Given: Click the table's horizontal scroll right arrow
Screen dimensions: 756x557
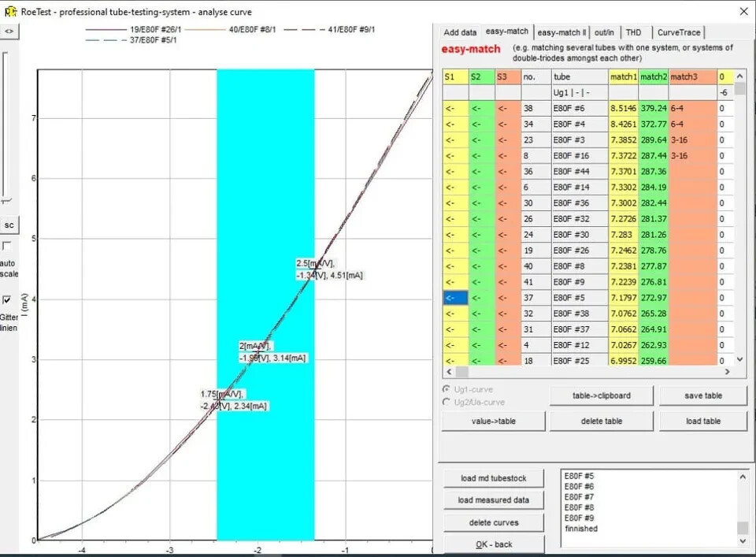Looking at the screenshot, I should tap(728, 372).
